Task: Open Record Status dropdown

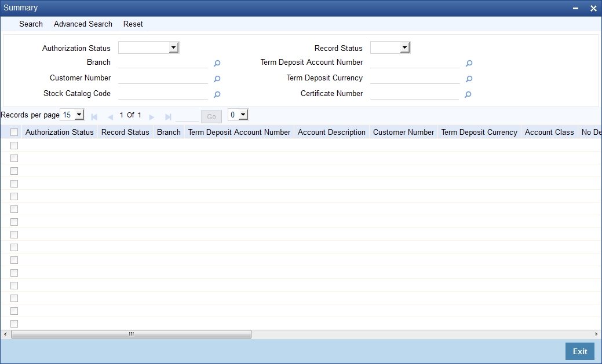Action: [390, 47]
